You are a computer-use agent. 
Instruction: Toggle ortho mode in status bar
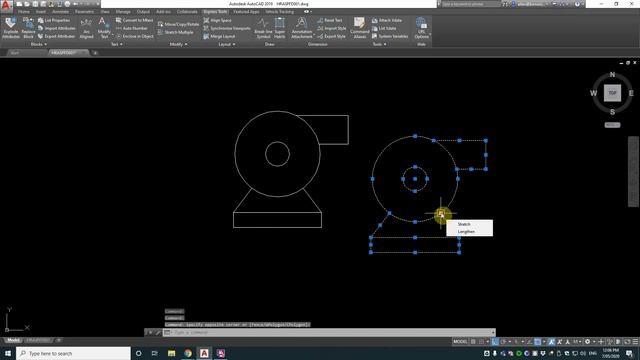click(495, 342)
